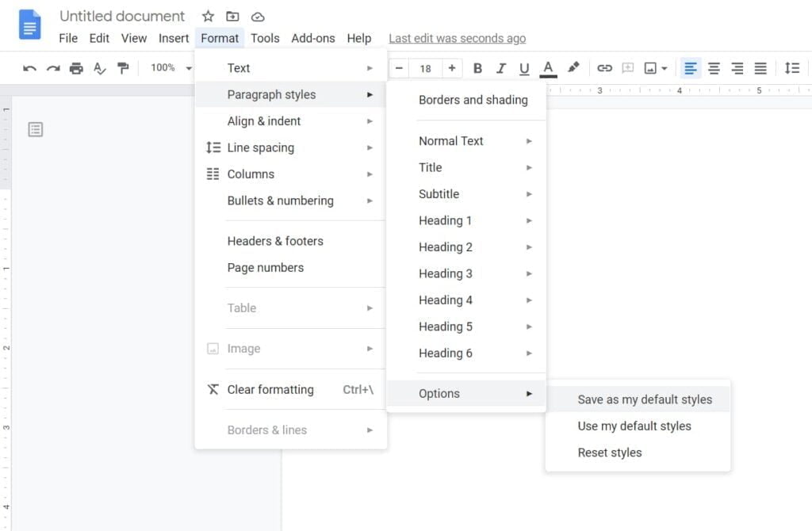Open the Edit menu

(99, 38)
